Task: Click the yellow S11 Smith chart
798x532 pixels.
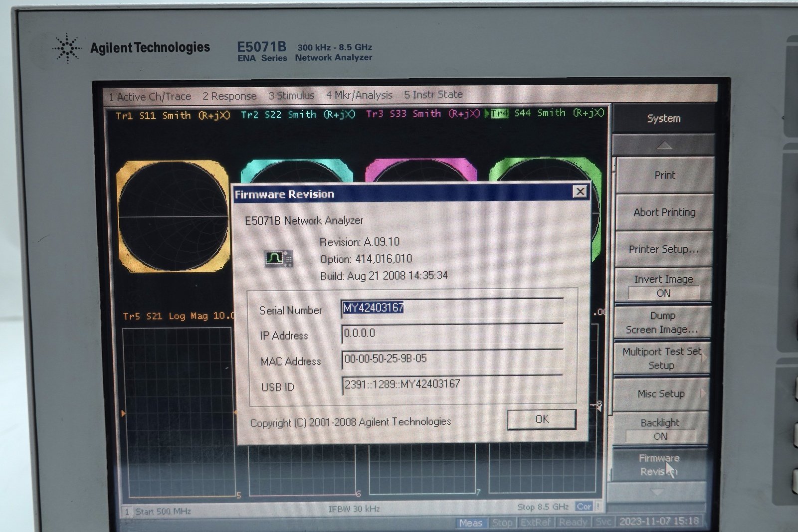Action: tap(173, 216)
